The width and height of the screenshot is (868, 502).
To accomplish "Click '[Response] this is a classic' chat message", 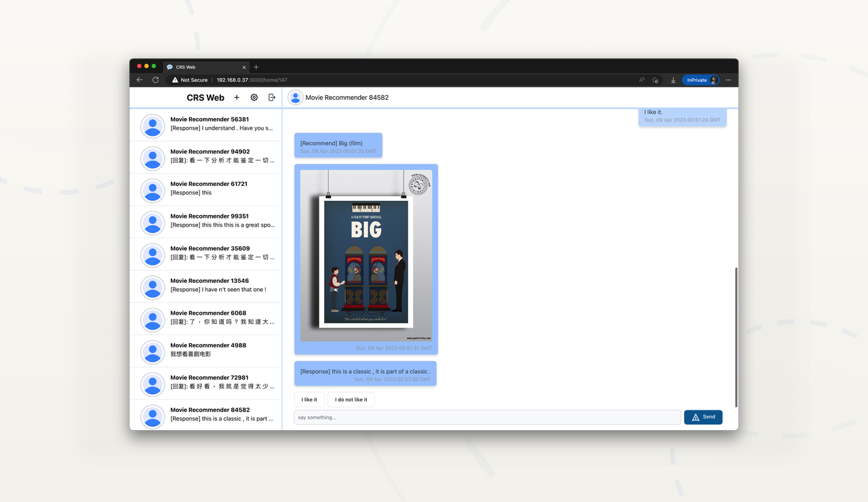I will tap(366, 374).
